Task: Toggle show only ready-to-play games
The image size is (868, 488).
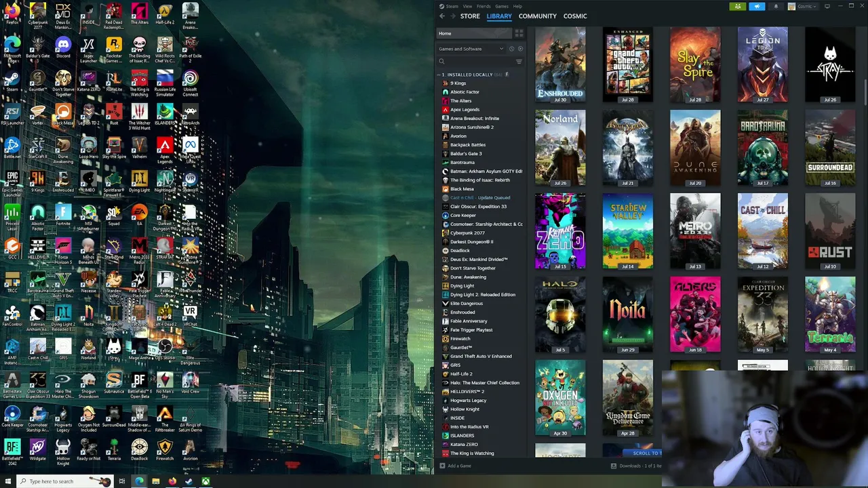Action: pos(520,49)
